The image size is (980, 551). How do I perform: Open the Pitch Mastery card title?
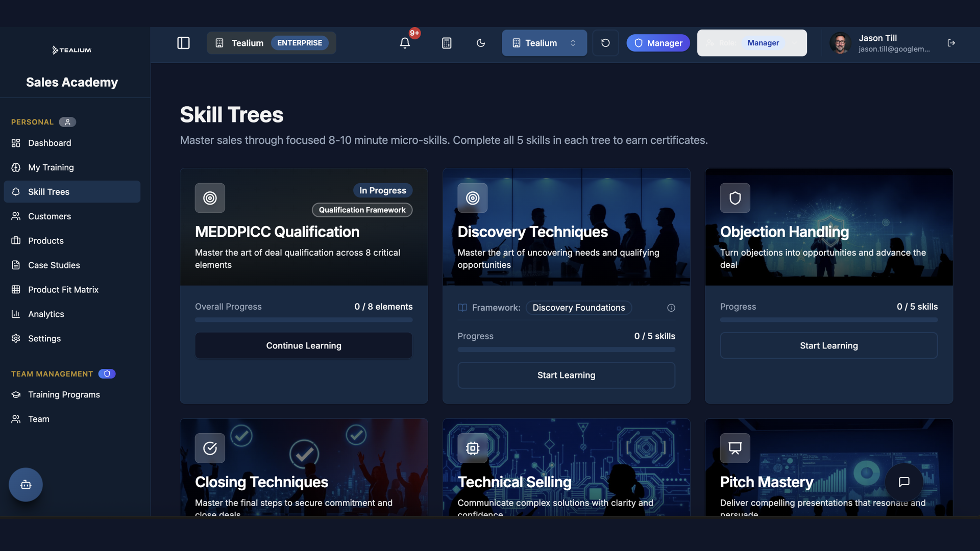(767, 483)
